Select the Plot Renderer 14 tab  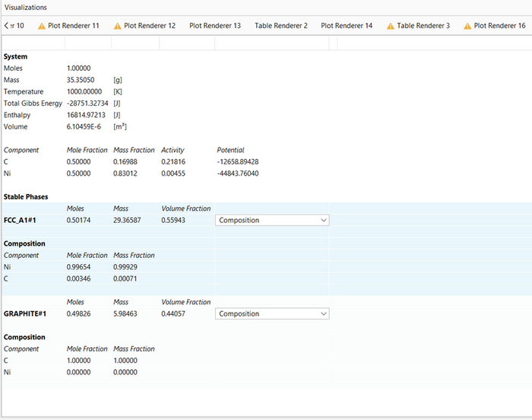347,26
